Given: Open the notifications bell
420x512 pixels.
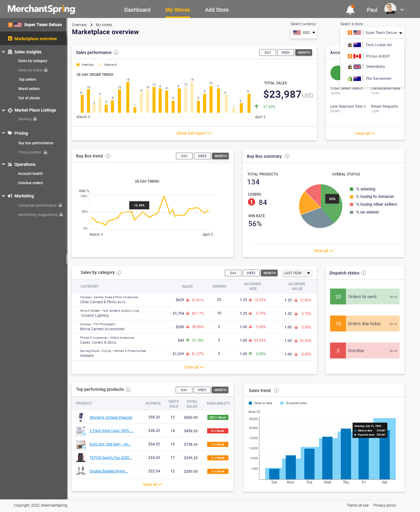Looking at the screenshot, I should [350, 10].
